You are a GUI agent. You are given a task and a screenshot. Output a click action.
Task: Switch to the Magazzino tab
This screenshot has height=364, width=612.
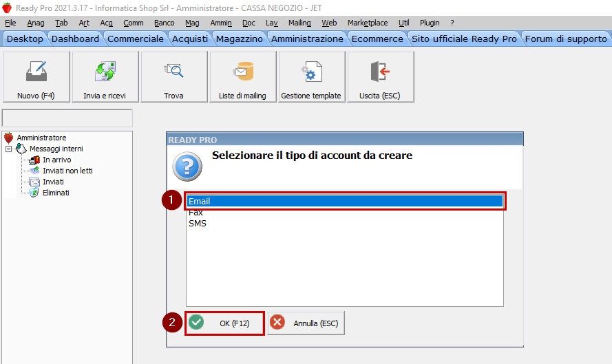tap(240, 39)
